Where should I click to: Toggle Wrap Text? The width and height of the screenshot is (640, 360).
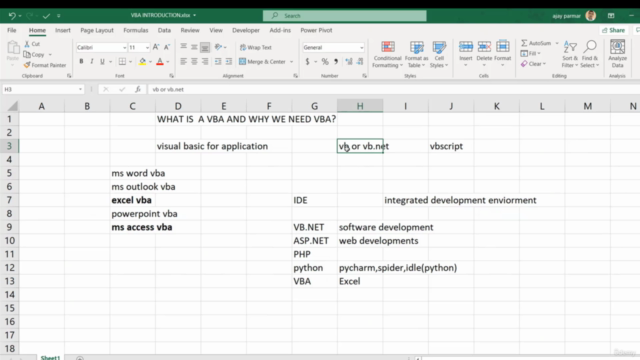coord(256,47)
